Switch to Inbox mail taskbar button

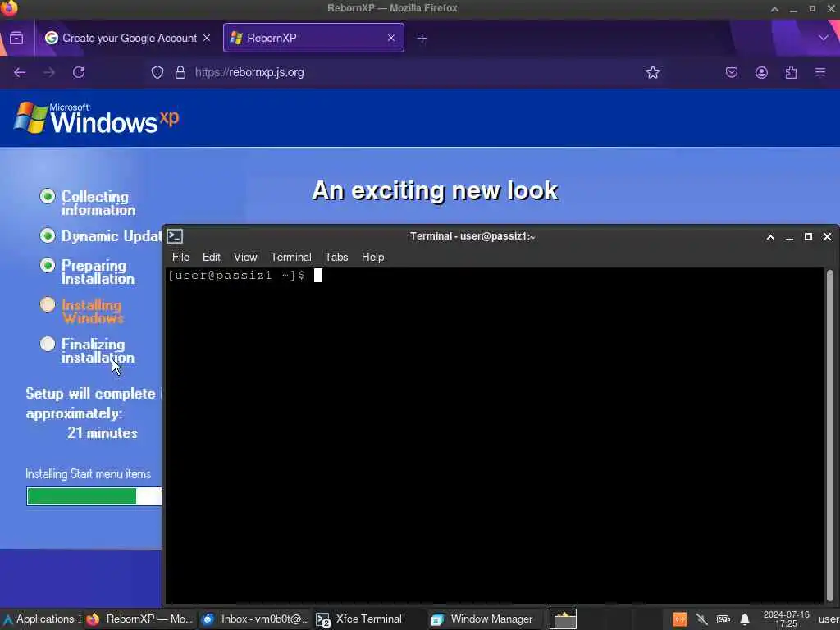256,619
